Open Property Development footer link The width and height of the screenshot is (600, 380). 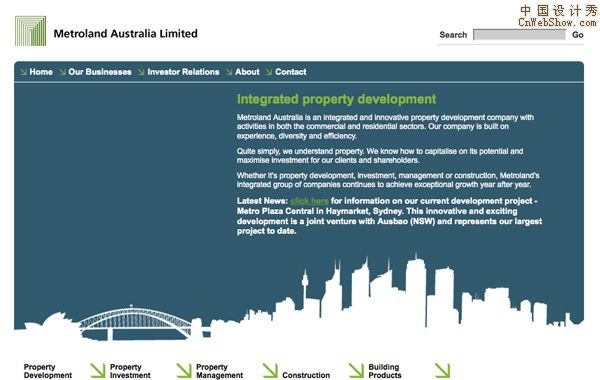48,371
